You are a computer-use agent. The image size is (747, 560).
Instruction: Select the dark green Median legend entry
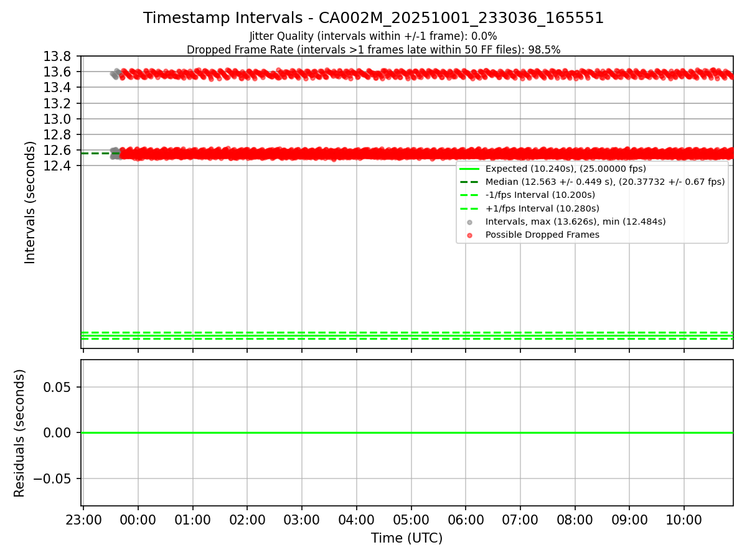click(x=592, y=182)
